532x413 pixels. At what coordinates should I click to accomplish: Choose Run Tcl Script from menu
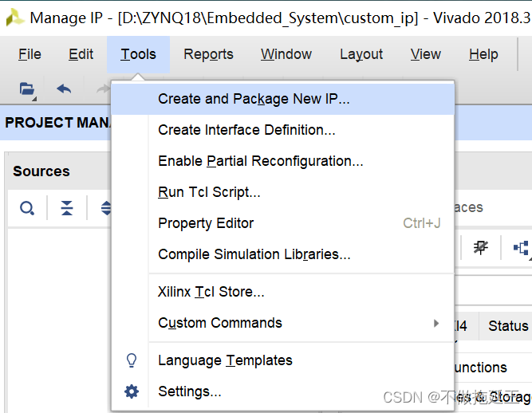[x=282, y=192]
